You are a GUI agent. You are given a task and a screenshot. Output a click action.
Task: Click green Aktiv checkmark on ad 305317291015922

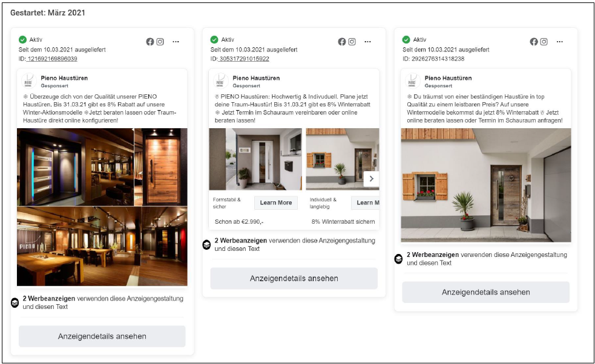pos(214,39)
